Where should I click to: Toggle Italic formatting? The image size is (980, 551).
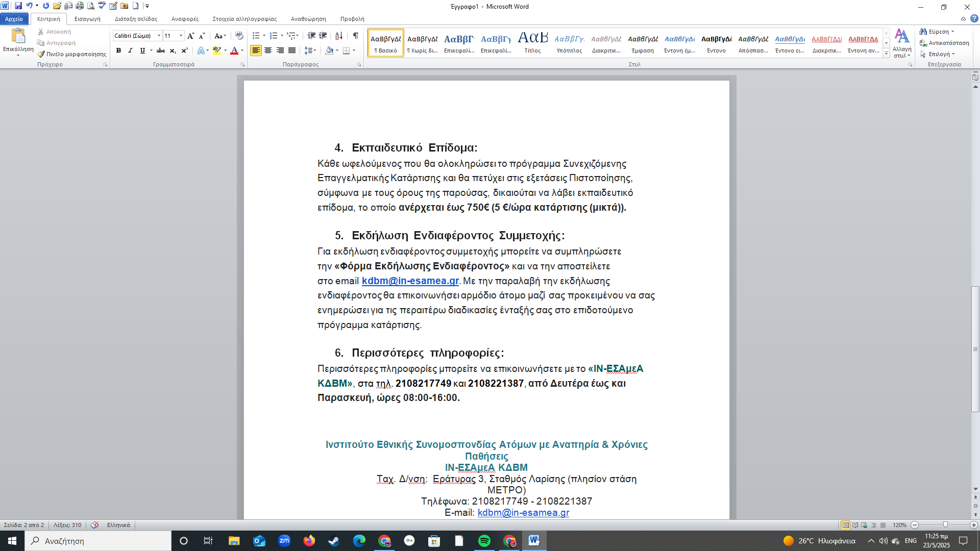click(130, 51)
